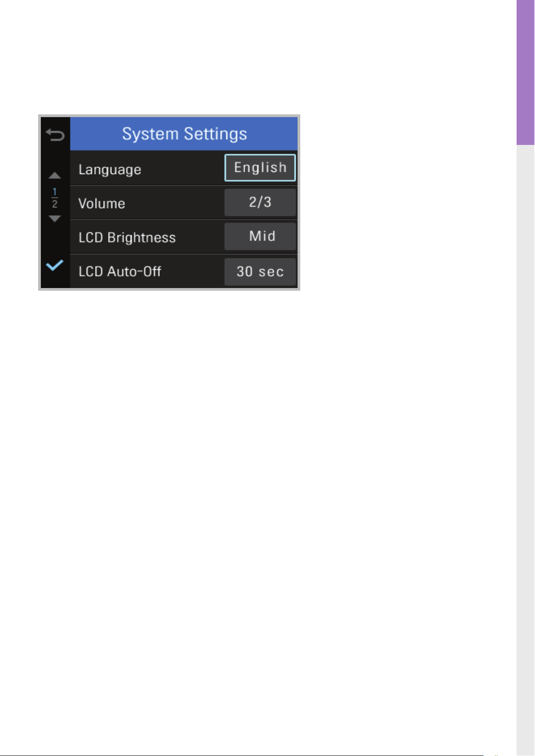Tap the dark sidebar between arrows and checkmark

click(x=55, y=240)
